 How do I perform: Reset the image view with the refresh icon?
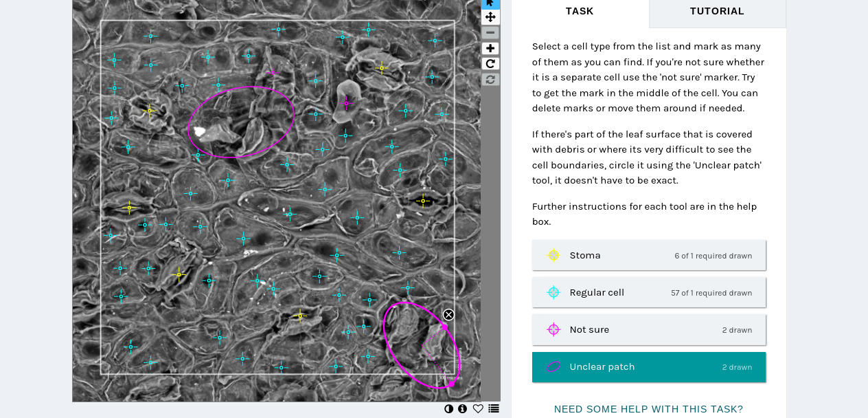tap(490, 79)
